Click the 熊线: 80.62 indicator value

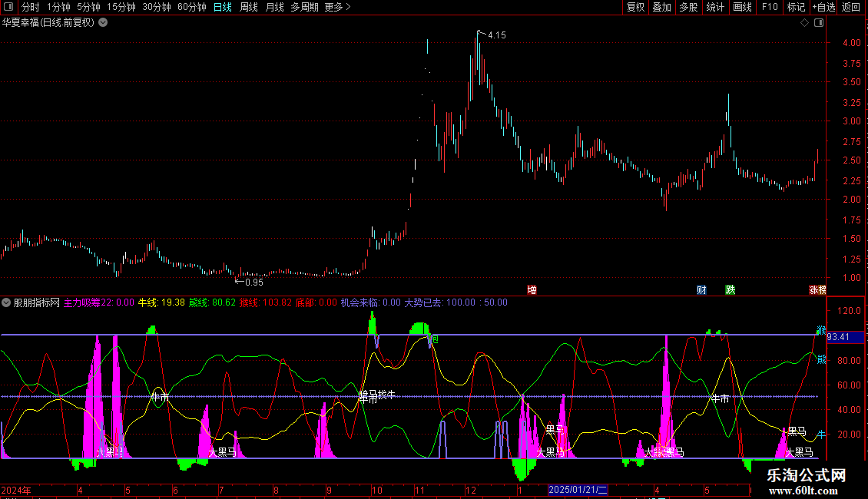[x=212, y=302]
